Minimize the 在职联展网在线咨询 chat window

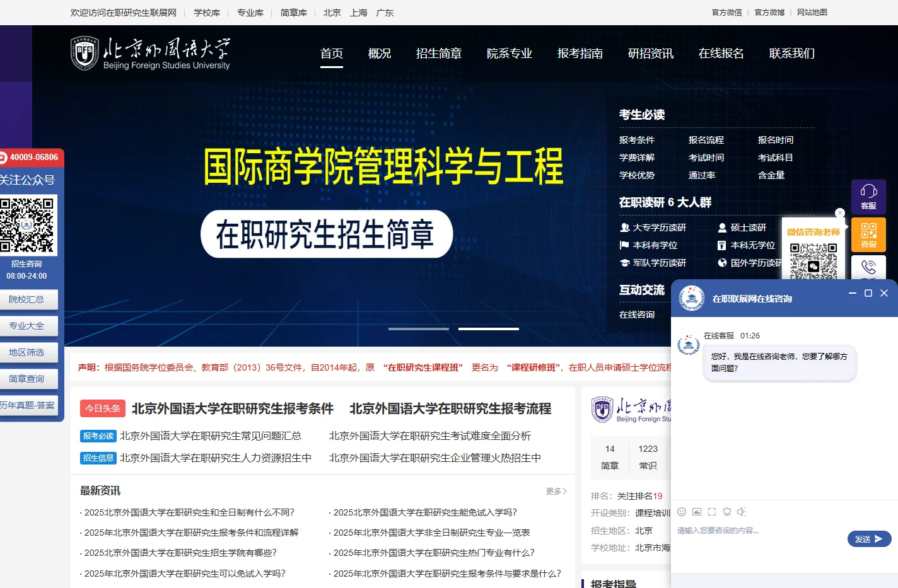[x=853, y=293]
